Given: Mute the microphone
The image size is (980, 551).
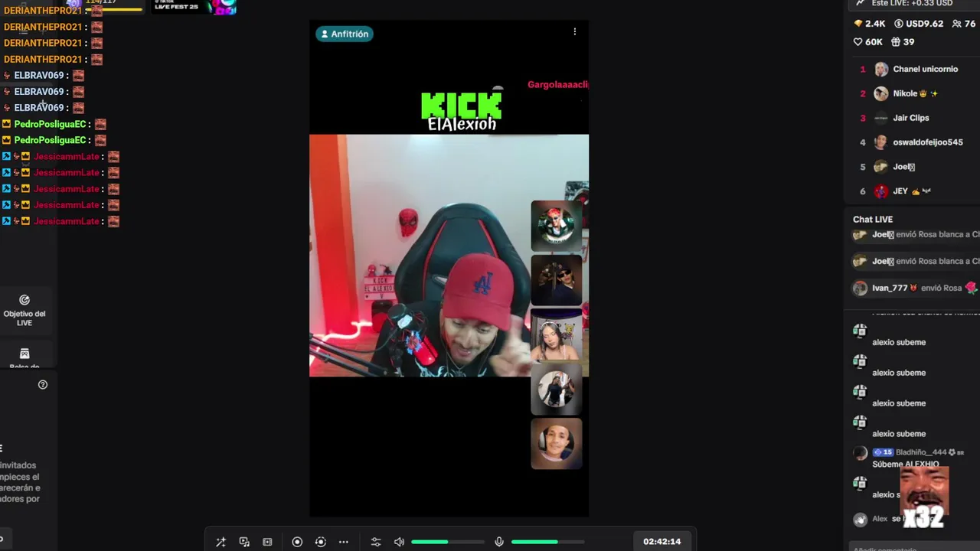Looking at the screenshot, I should point(499,542).
